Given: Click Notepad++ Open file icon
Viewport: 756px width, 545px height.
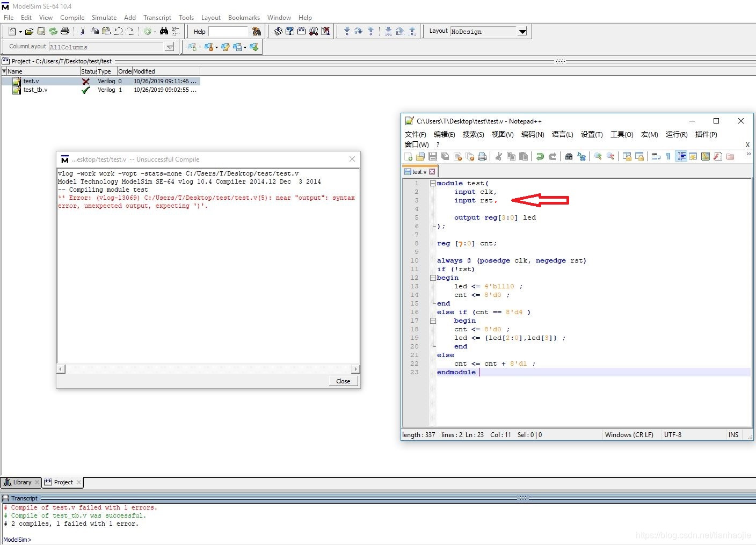Looking at the screenshot, I should [x=420, y=156].
